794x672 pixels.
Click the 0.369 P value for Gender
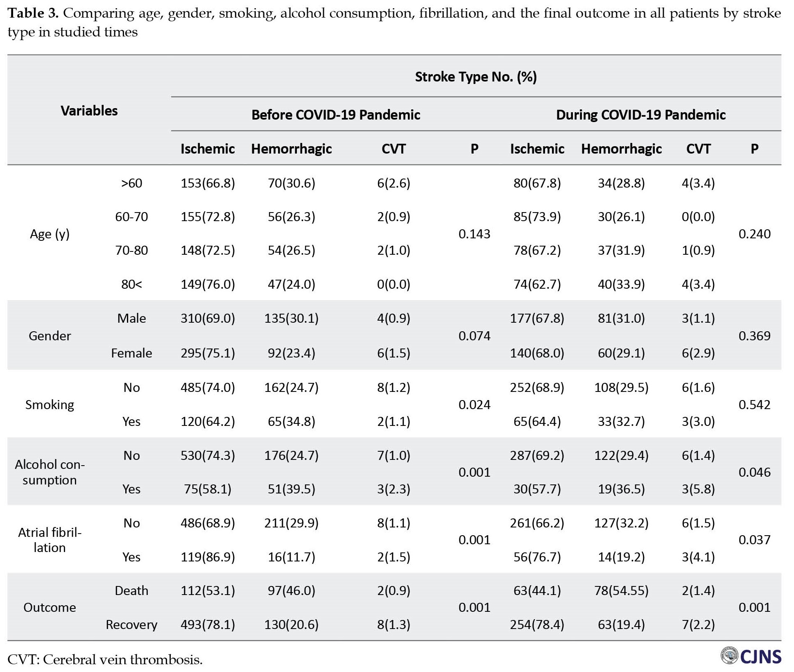pyautogui.click(x=754, y=336)
